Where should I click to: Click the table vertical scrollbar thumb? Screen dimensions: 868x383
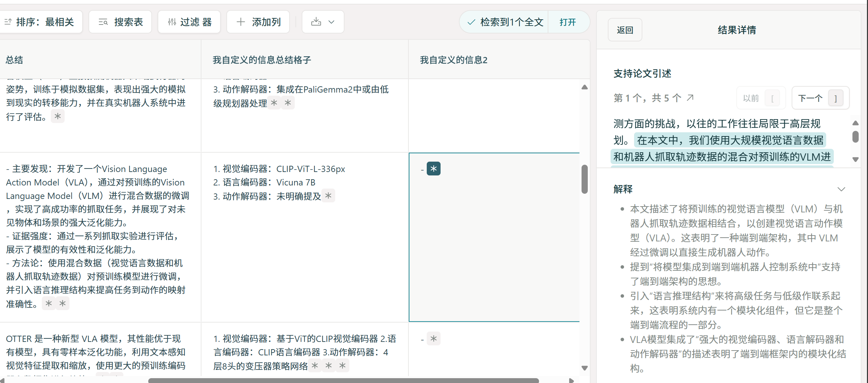(x=584, y=179)
